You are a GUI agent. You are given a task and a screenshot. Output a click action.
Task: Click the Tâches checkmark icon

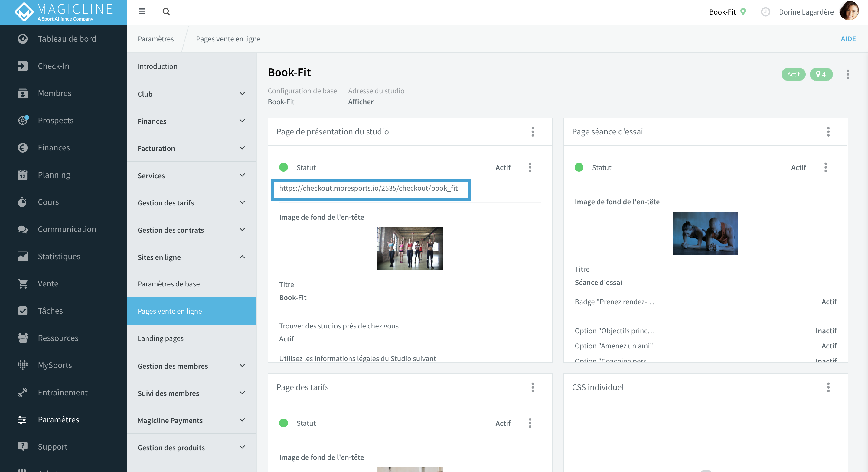(x=23, y=311)
